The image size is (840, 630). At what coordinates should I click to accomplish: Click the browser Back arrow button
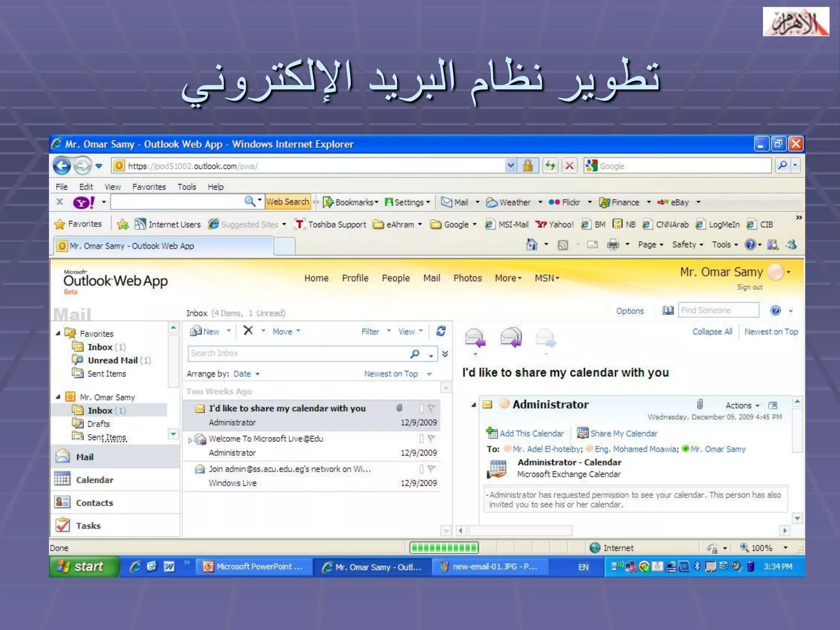click(62, 166)
